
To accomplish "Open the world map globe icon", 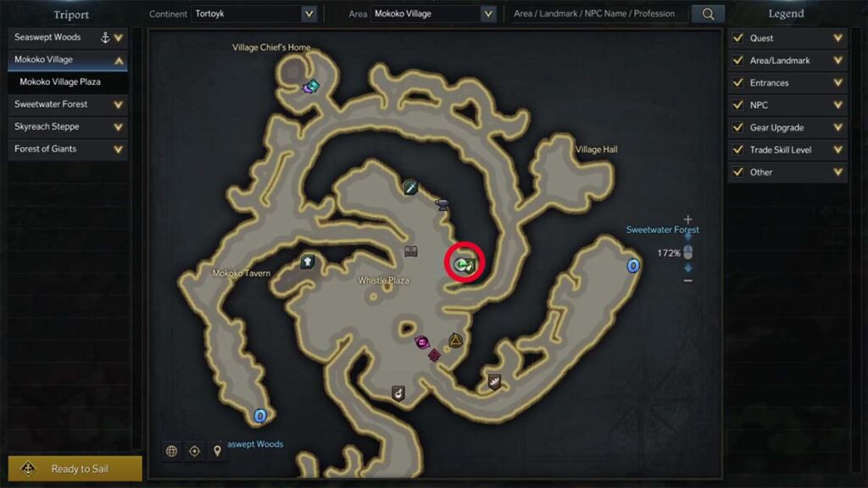I will (x=171, y=451).
